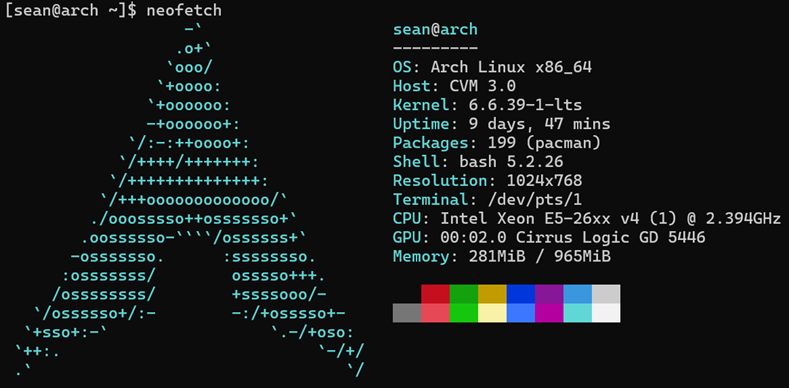Click the Memory 281MiB / 965MiB line
789x388 pixels.
point(502,257)
